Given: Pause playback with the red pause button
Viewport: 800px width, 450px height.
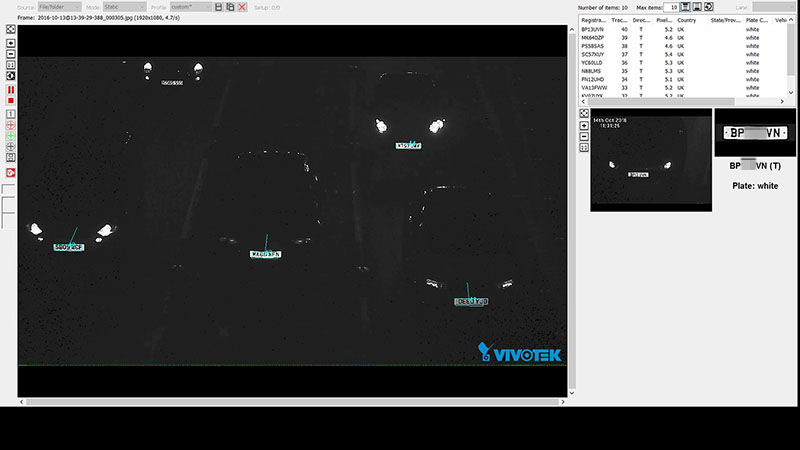Looking at the screenshot, I should pyautogui.click(x=10, y=90).
